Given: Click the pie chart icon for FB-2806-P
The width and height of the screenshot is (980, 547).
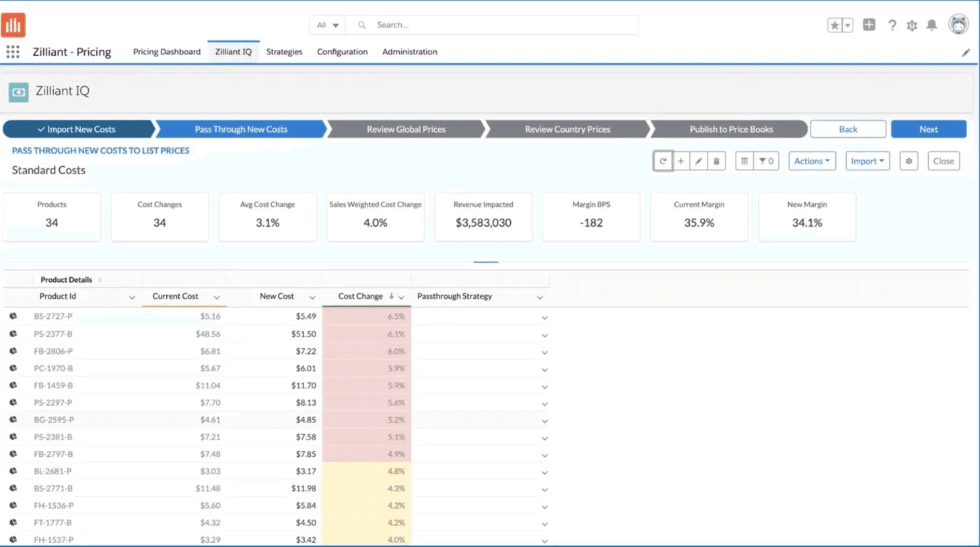Looking at the screenshot, I should pos(13,350).
